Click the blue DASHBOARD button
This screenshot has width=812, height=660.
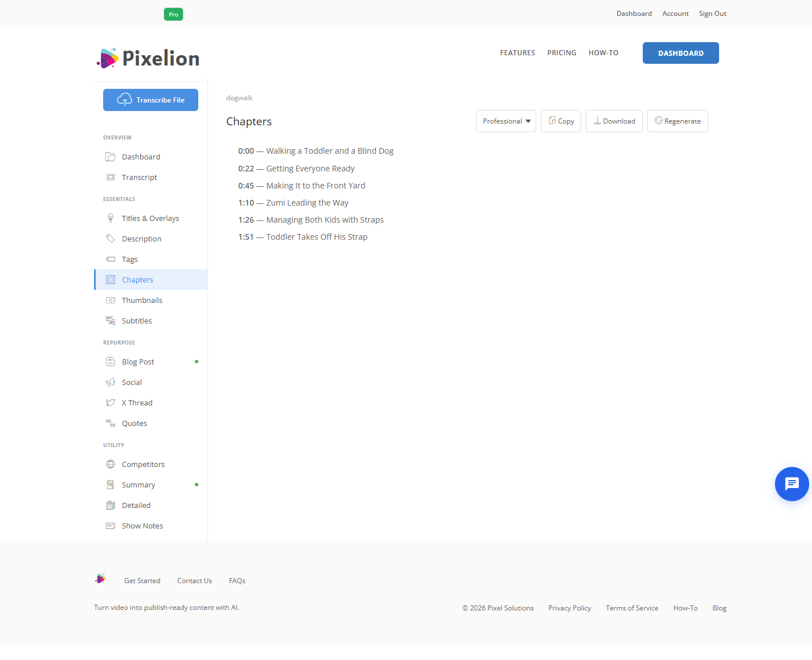(x=681, y=53)
